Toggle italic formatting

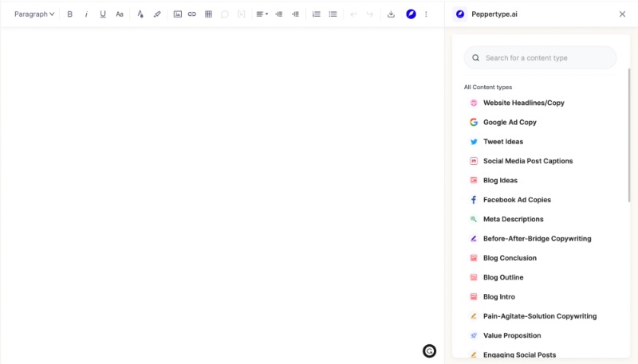[86, 14]
